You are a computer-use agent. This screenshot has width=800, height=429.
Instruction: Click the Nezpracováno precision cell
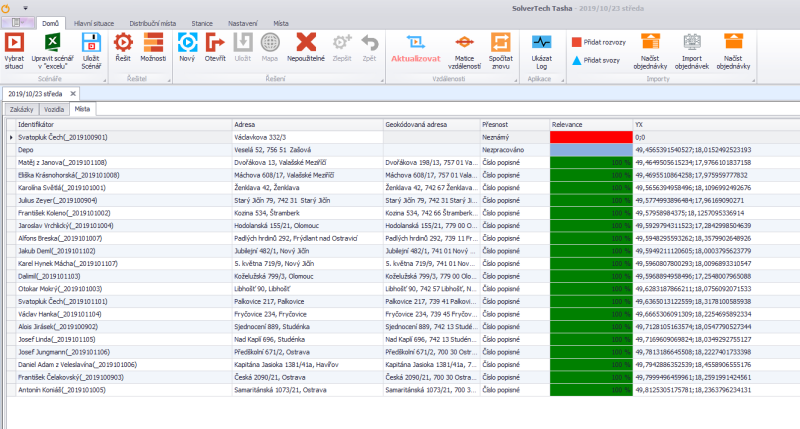point(515,150)
